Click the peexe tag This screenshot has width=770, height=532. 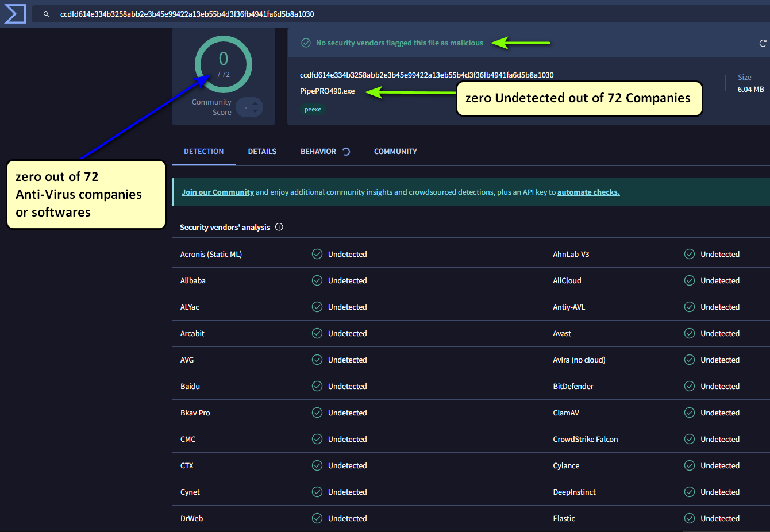tap(313, 109)
